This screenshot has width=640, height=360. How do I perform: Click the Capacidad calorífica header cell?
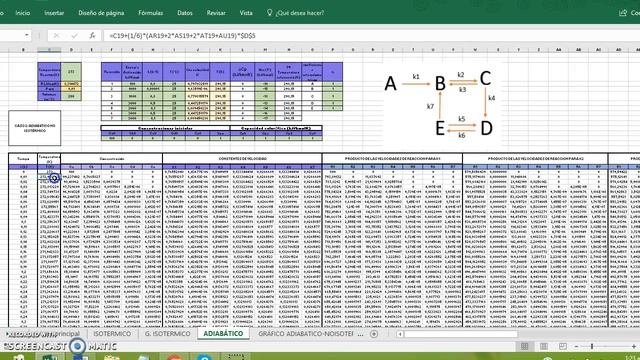[x=276, y=128]
